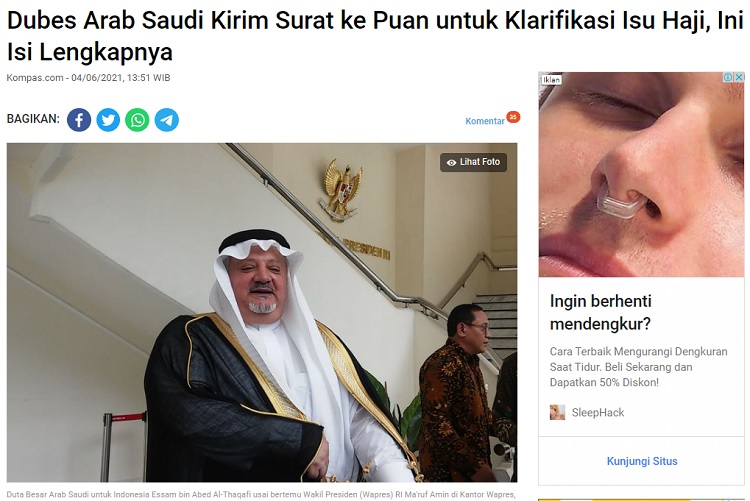
Task: Open the Lihat Foto button
Action: click(474, 162)
